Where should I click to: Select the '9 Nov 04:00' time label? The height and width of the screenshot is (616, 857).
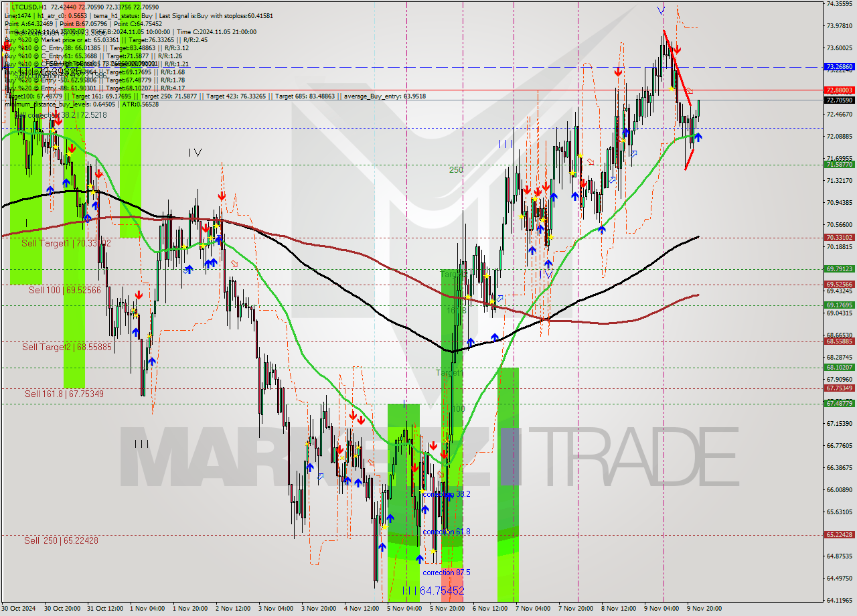(x=661, y=609)
